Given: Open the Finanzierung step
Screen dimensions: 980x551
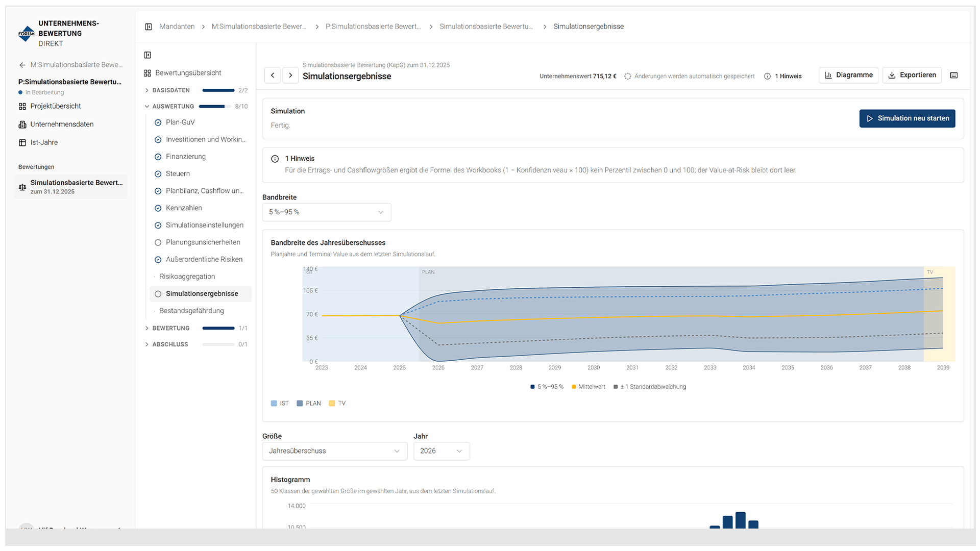Looking at the screenshot, I should point(201,157).
